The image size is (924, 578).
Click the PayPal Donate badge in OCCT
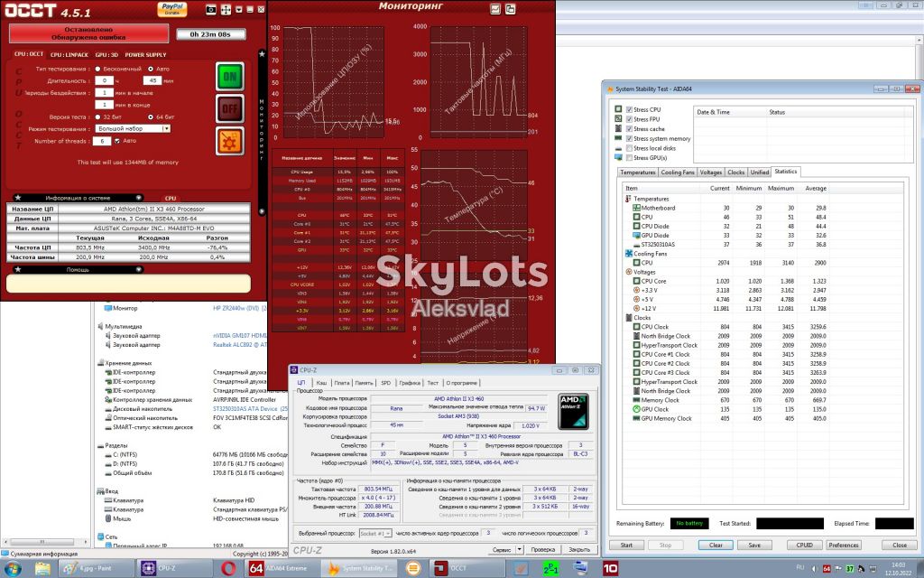[x=172, y=8]
